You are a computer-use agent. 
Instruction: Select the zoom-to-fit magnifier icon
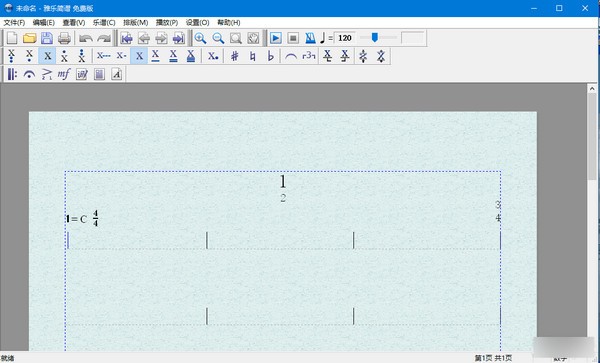click(x=236, y=38)
